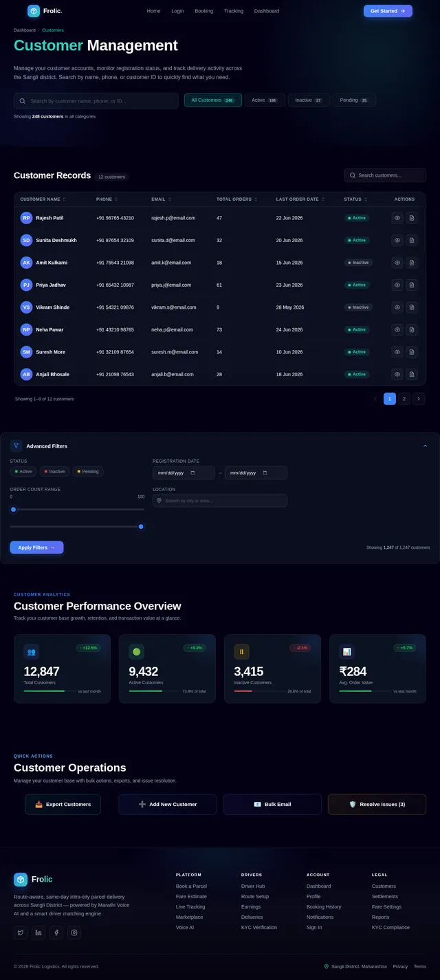Switch to the Inactive customers tab
Viewport: 440px width, 980px height.
click(309, 100)
